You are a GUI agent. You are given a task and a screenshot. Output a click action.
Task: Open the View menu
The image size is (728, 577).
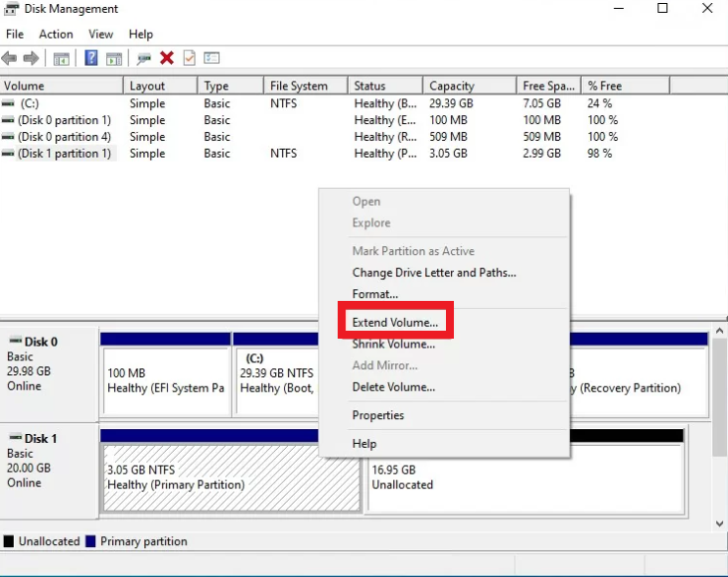click(x=100, y=34)
